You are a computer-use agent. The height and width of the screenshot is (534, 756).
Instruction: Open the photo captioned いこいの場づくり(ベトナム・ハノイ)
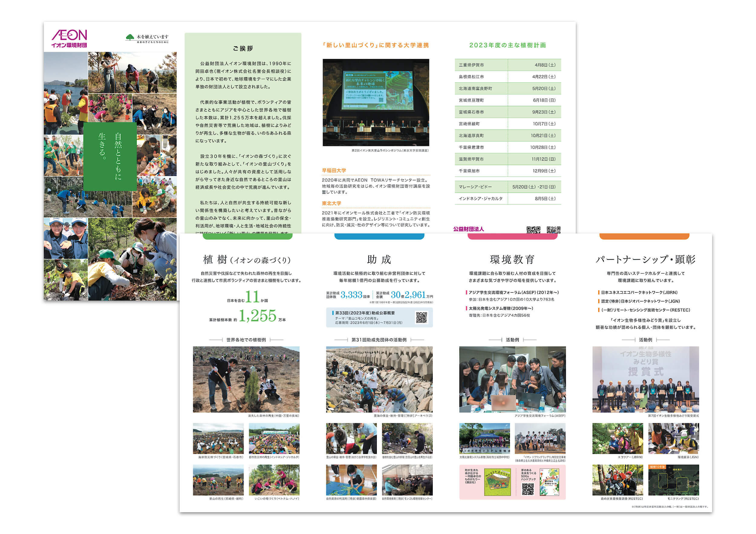tap(274, 480)
